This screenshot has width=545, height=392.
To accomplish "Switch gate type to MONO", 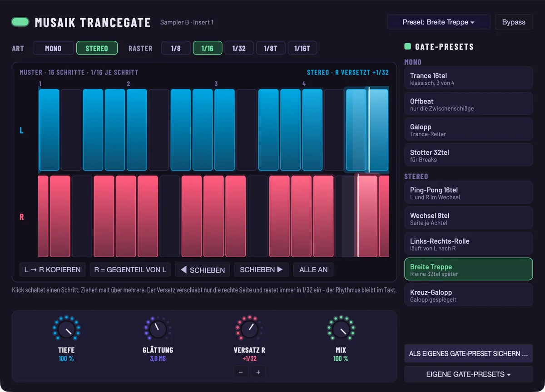I will click(53, 48).
